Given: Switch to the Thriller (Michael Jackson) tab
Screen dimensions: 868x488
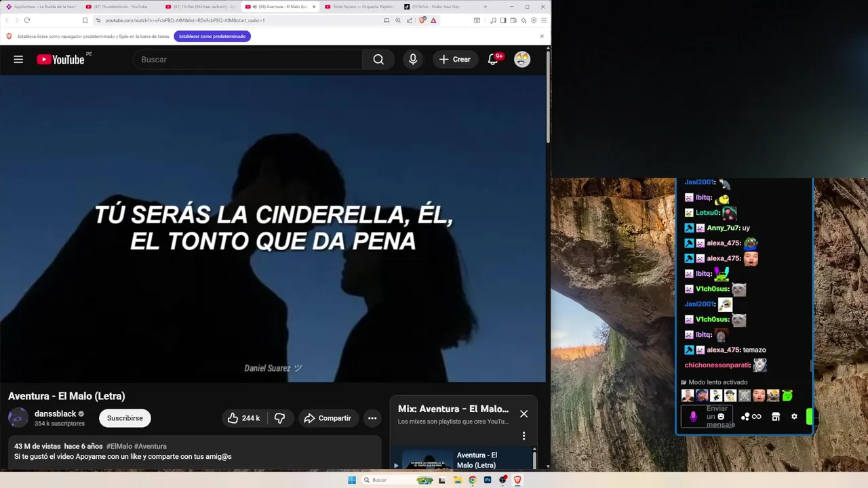Looking at the screenshot, I should [x=201, y=7].
